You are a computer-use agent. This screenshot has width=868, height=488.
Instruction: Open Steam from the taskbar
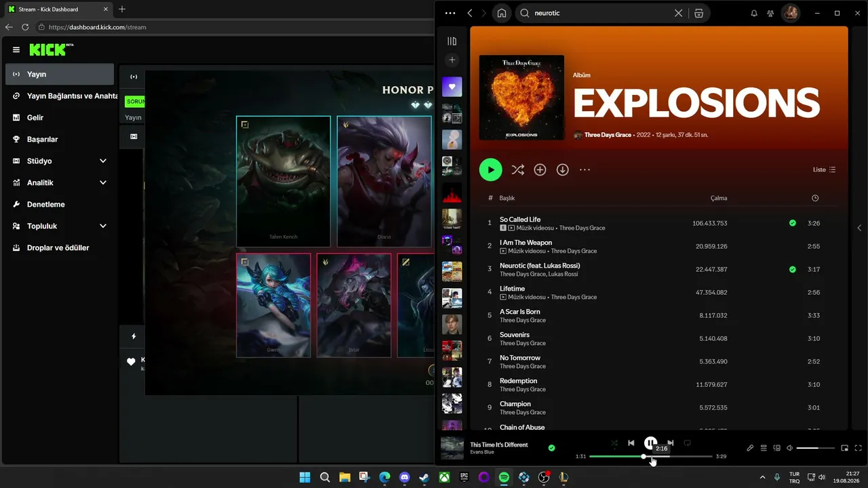pos(424,477)
